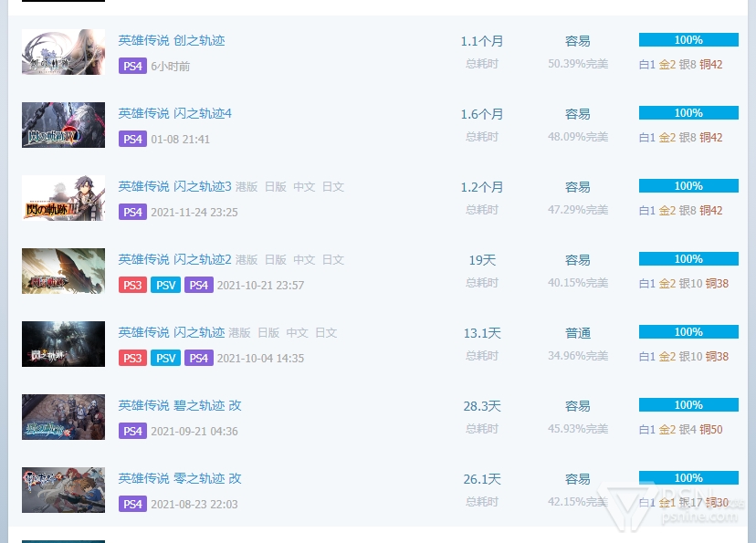Image resolution: width=756 pixels, height=543 pixels.
Task: Click the 28.3天 total time value
Action: click(482, 406)
